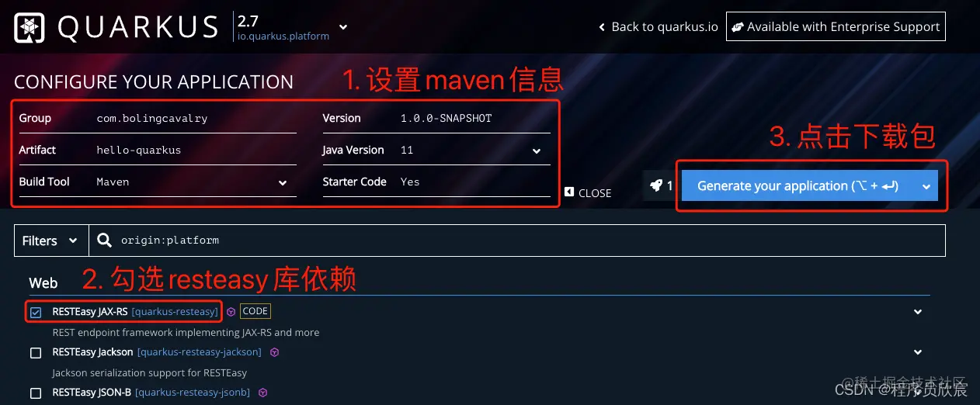Screen dimensions: 980x405
Task: Click the CLOSE arrow icon of configuration panel
Action: (x=569, y=192)
